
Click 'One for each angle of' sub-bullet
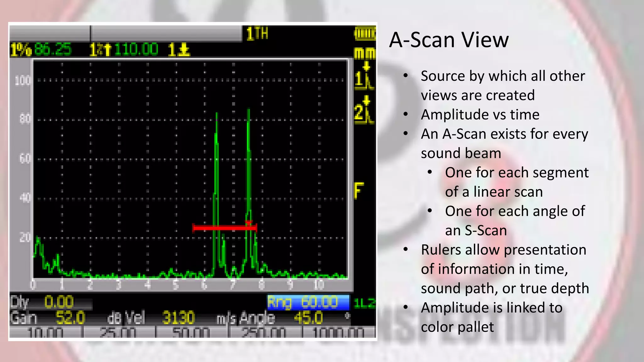click(515, 211)
